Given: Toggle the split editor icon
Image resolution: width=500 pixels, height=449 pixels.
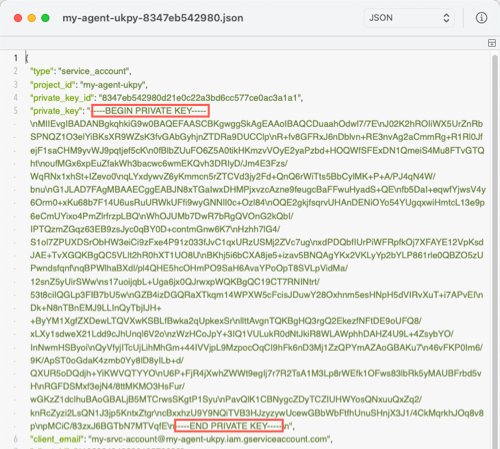Looking at the screenshot, I should click(x=492, y=43).
